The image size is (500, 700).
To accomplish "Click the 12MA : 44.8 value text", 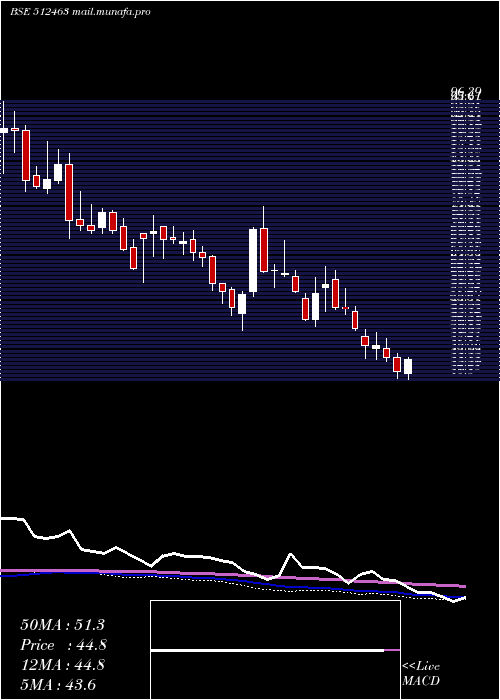I will pyautogui.click(x=62, y=665).
